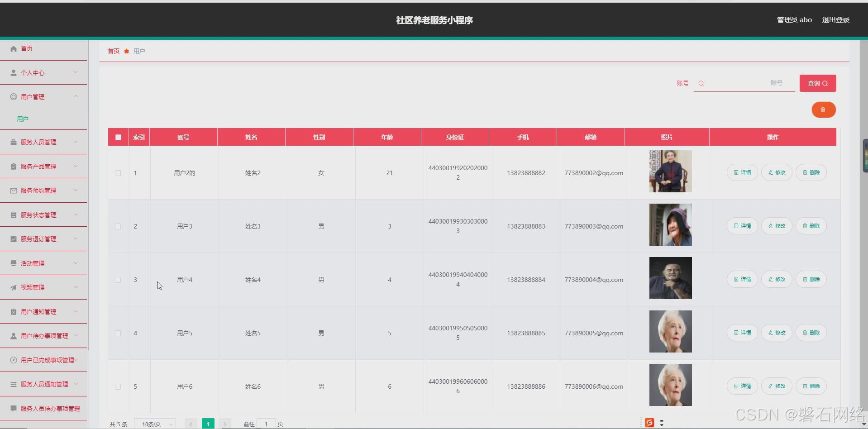Click the 视频管理 paper-plane icon
This screenshot has height=429, width=868.
coord(14,287)
